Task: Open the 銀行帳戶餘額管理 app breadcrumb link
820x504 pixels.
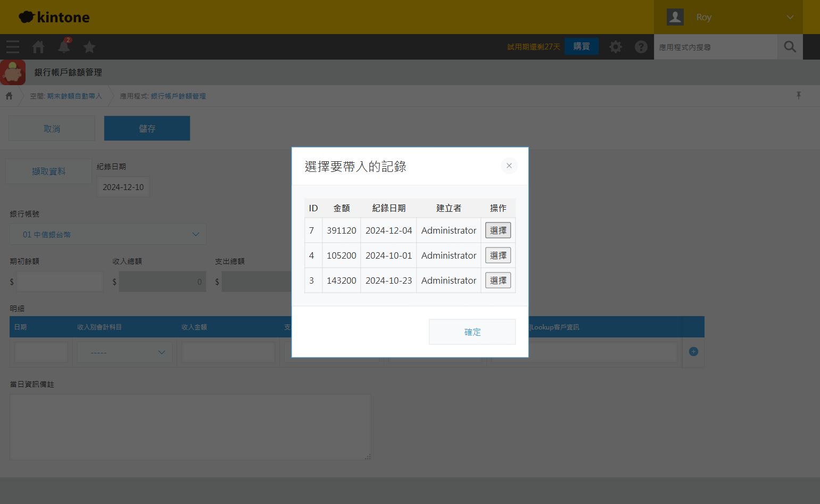Action: [178, 96]
